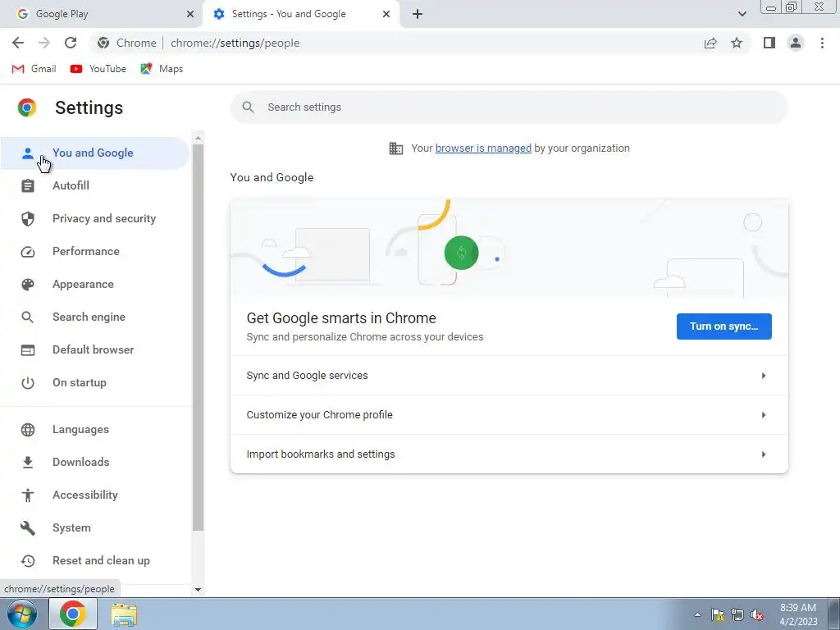Open the Performance settings section
The height and width of the screenshot is (630, 840).
click(x=95, y=251)
